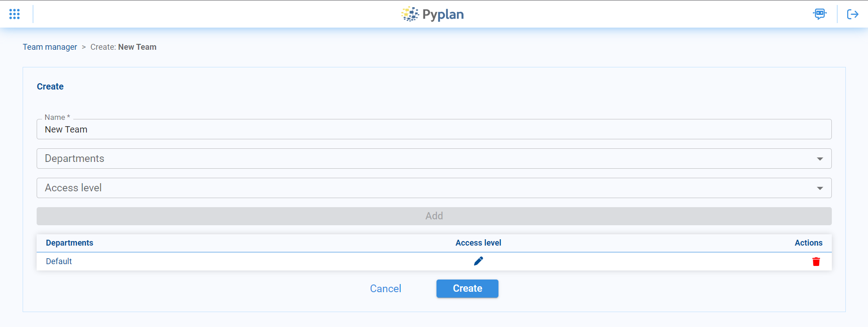This screenshot has width=868, height=327.
Task: Focus the Name input field
Action: pos(433,129)
